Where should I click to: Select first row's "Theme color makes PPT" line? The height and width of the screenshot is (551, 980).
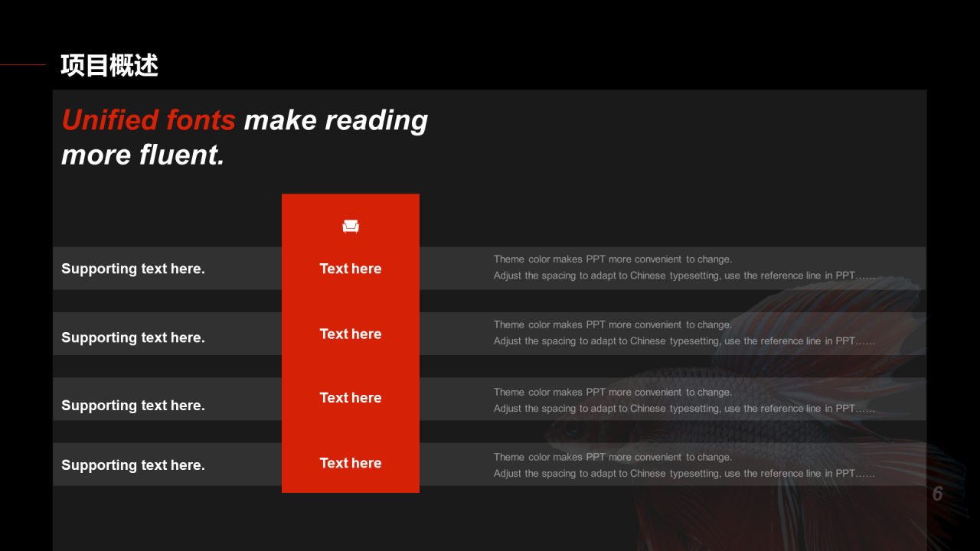[612, 259]
